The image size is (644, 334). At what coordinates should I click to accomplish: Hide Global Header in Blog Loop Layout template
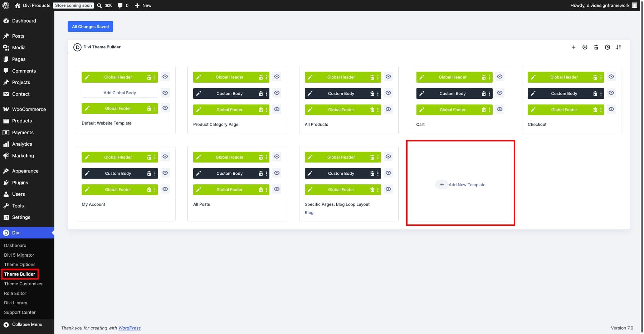click(x=389, y=156)
